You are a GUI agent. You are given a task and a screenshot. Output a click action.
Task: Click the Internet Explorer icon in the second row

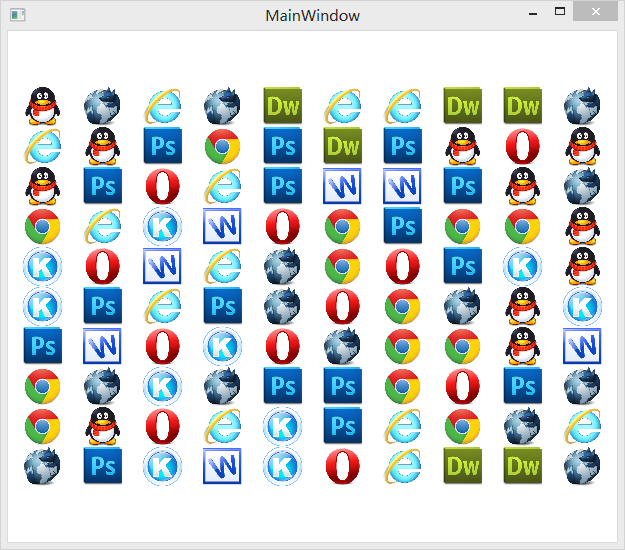(x=43, y=146)
